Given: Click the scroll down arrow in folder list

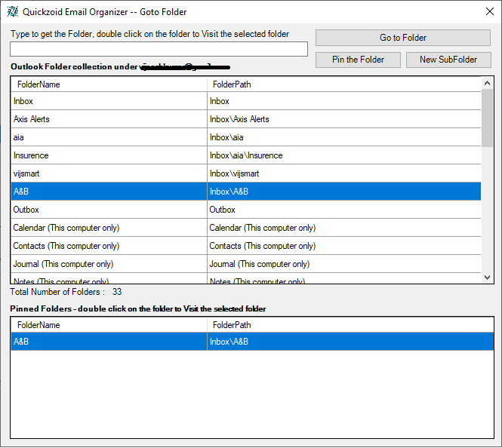Looking at the screenshot, I should click(x=487, y=278).
